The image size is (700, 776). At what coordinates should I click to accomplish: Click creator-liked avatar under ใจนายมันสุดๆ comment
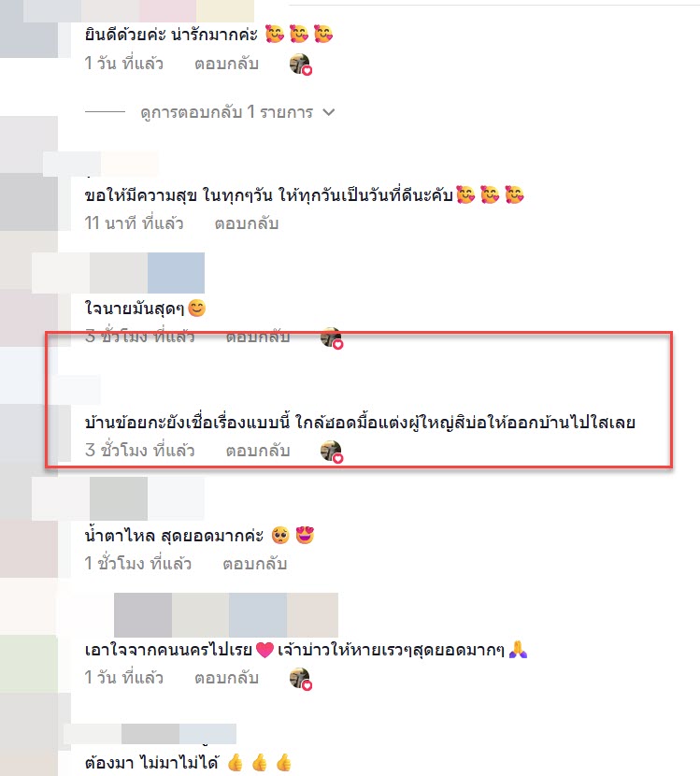[332, 338]
